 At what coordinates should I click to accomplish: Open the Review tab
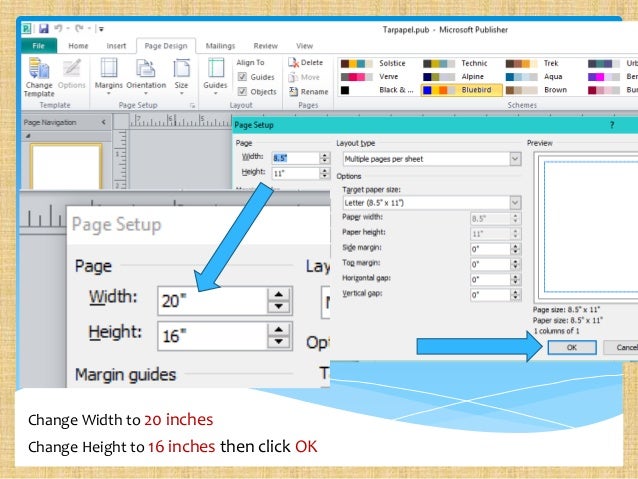pyautogui.click(x=265, y=46)
